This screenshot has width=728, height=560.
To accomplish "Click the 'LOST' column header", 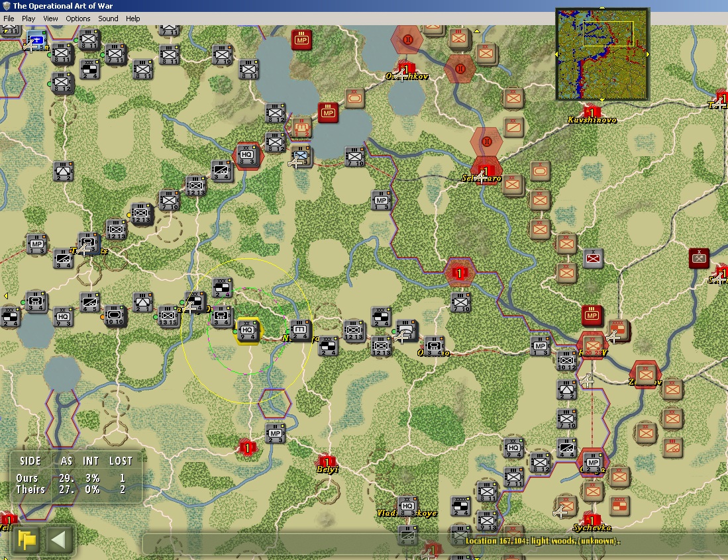I will (121, 461).
